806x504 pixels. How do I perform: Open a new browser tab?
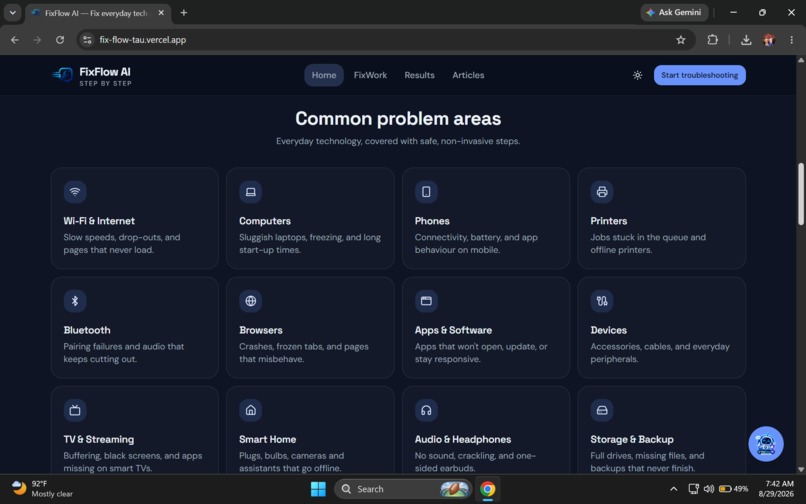tap(184, 13)
